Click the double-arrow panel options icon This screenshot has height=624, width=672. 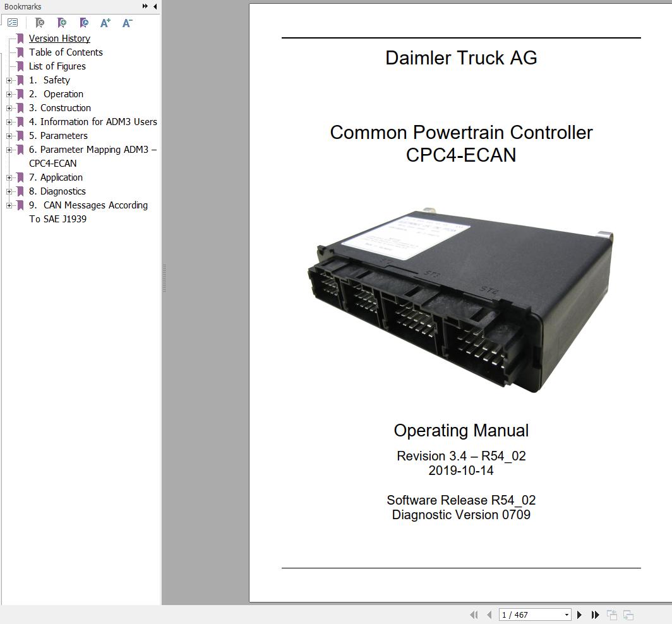pyautogui.click(x=145, y=6)
